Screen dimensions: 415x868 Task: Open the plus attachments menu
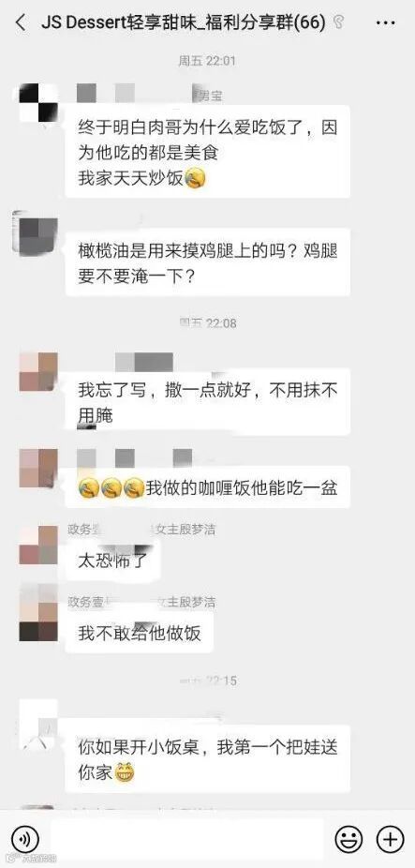coord(390,840)
